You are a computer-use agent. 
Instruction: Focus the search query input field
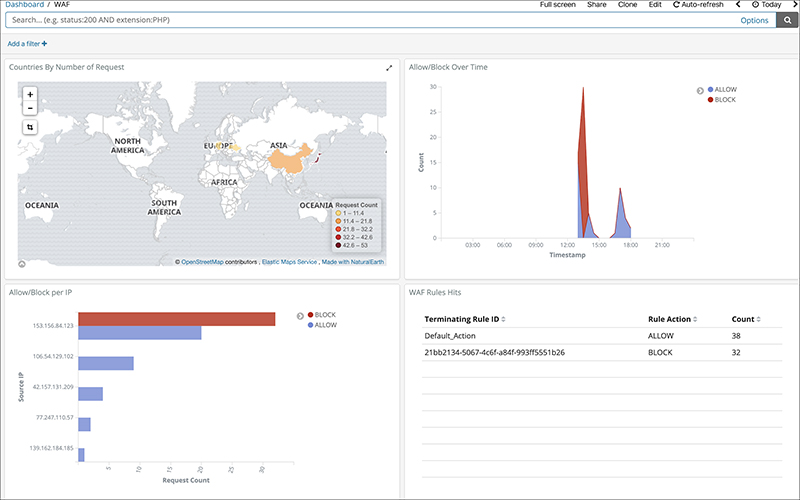350,20
